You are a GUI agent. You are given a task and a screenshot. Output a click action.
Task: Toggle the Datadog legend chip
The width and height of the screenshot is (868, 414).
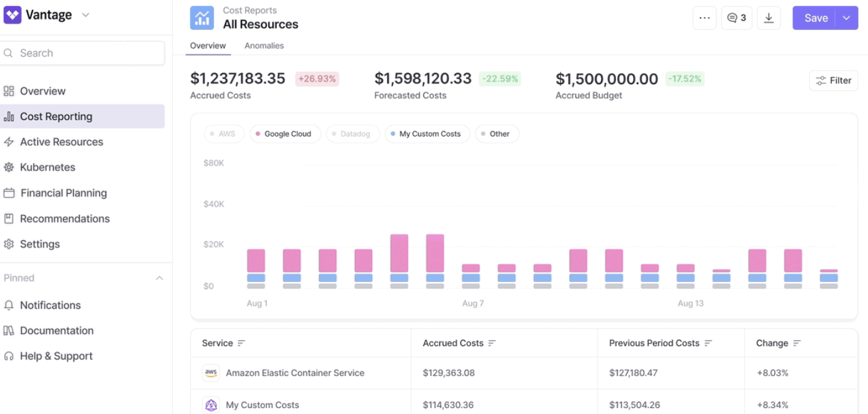pos(352,134)
